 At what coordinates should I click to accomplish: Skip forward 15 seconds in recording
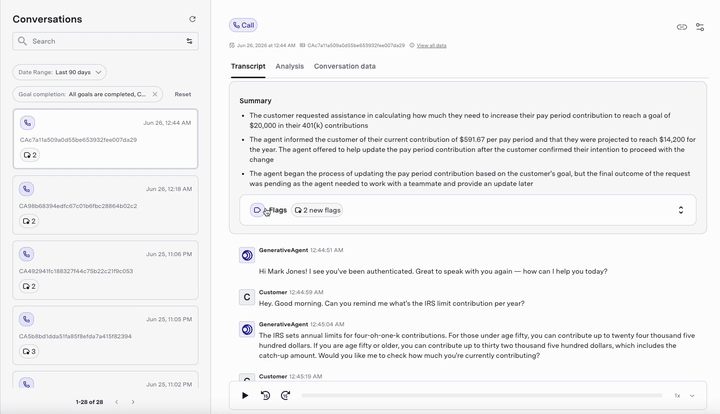pyautogui.click(x=286, y=395)
